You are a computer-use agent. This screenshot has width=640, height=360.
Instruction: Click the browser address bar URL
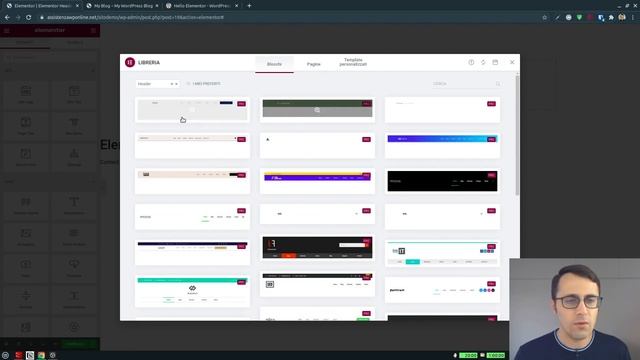pos(135,18)
